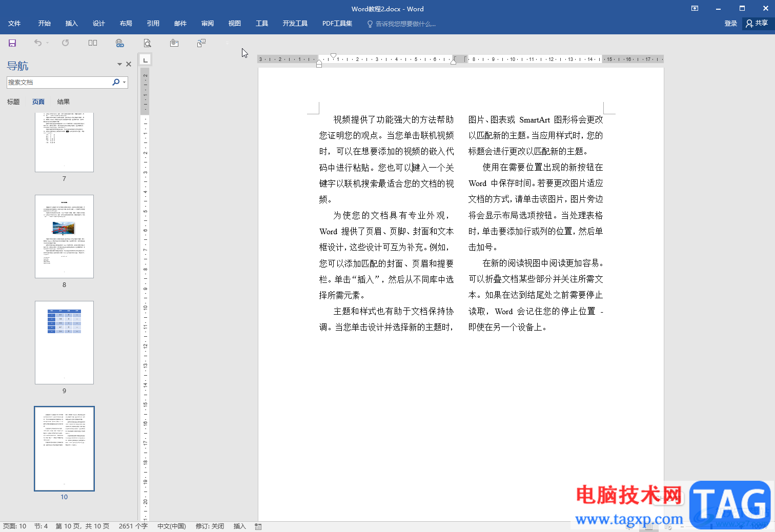Click the 2651 个字 word count
This screenshot has width=775, height=532.
coord(133,526)
